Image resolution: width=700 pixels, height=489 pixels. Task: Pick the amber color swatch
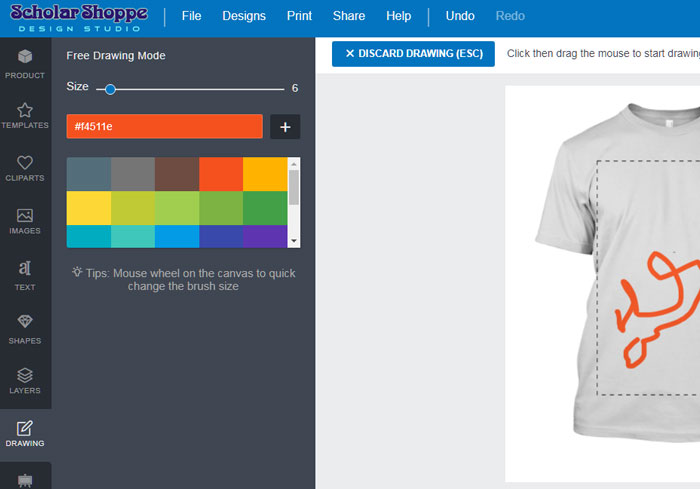coord(265,174)
